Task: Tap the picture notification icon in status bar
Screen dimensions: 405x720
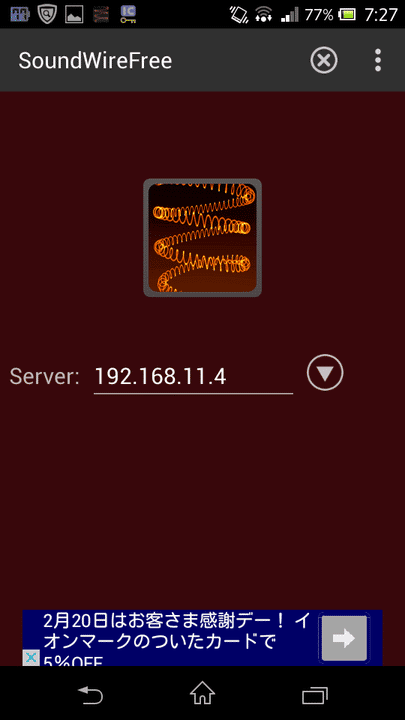Action: [74, 15]
